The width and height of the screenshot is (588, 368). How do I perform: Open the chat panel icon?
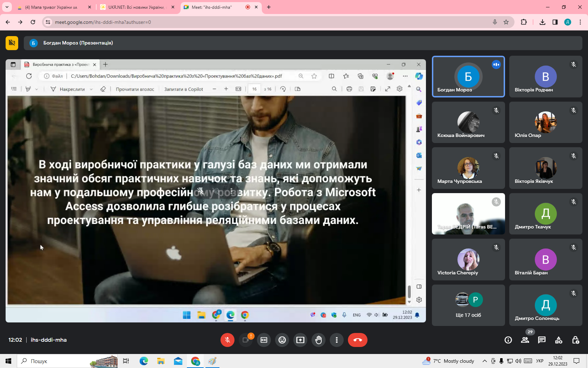(x=542, y=340)
